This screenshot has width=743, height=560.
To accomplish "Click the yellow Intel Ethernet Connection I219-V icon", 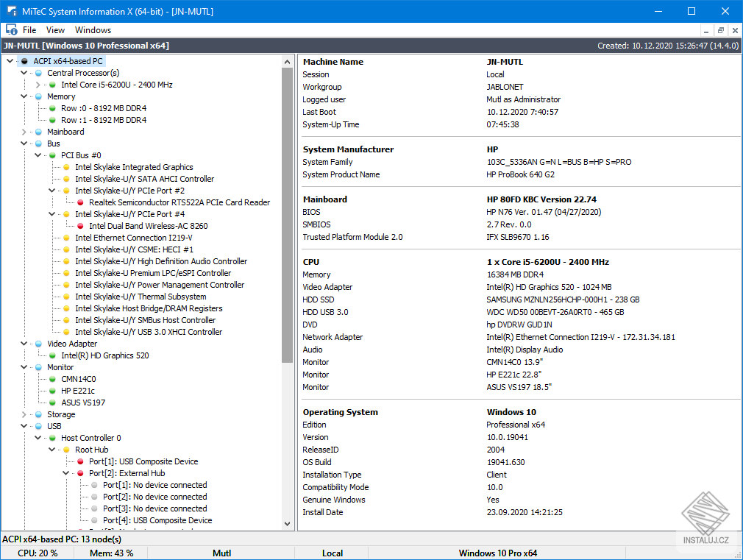I will pos(67,238).
